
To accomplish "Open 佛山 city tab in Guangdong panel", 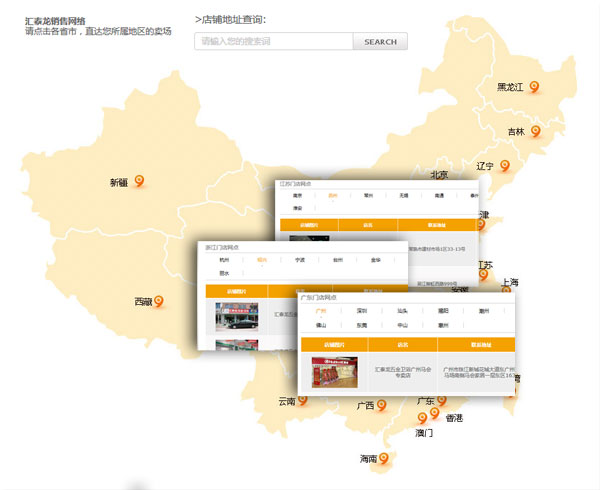I will point(321,325).
